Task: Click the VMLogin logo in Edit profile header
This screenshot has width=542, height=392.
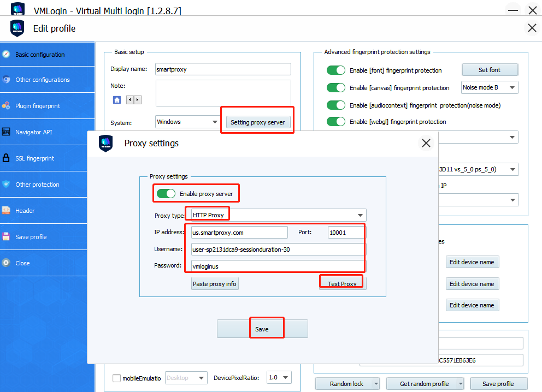Action: pyautogui.click(x=17, y=28)
